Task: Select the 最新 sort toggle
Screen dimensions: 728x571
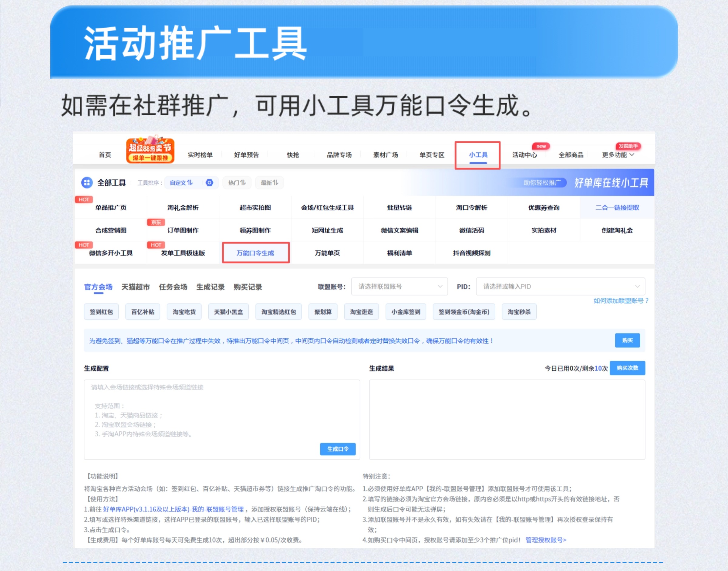Action: click(269, 182)
